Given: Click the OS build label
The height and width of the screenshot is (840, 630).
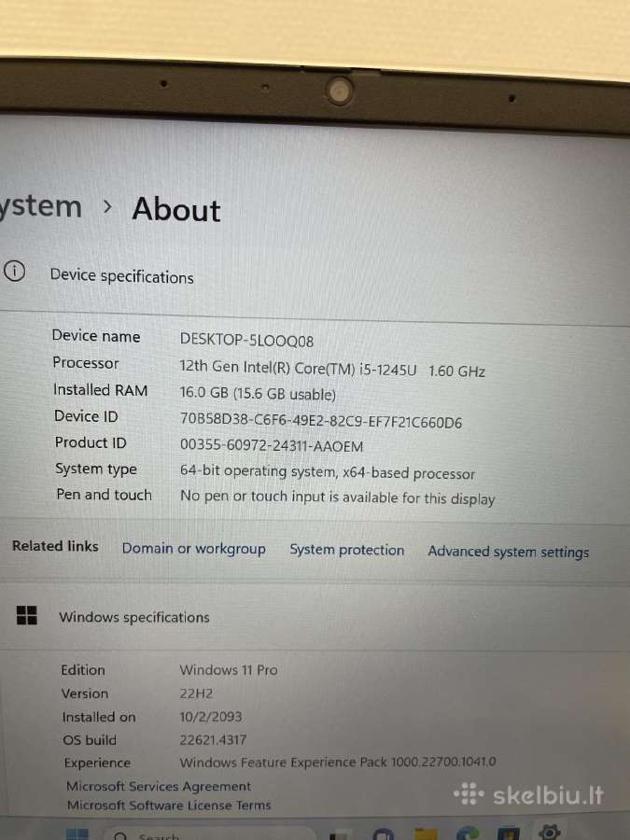Looking at the screenshot, I should tap(90, 740).
